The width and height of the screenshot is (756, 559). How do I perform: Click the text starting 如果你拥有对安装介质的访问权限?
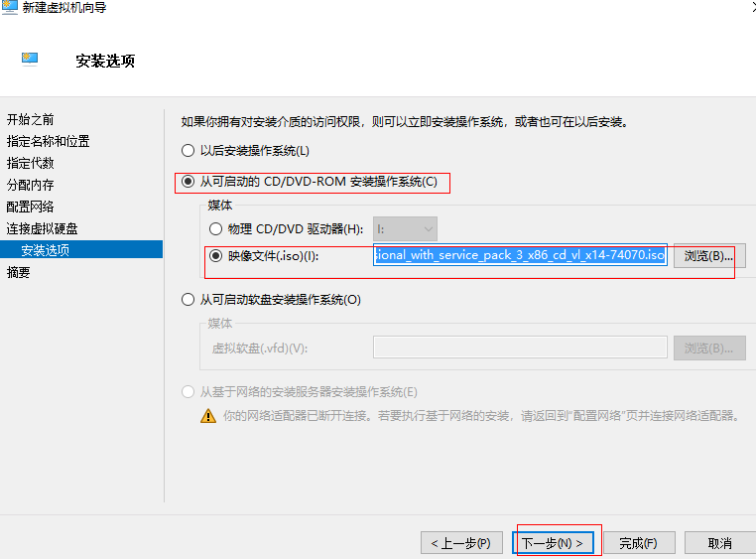coord(406,122)
